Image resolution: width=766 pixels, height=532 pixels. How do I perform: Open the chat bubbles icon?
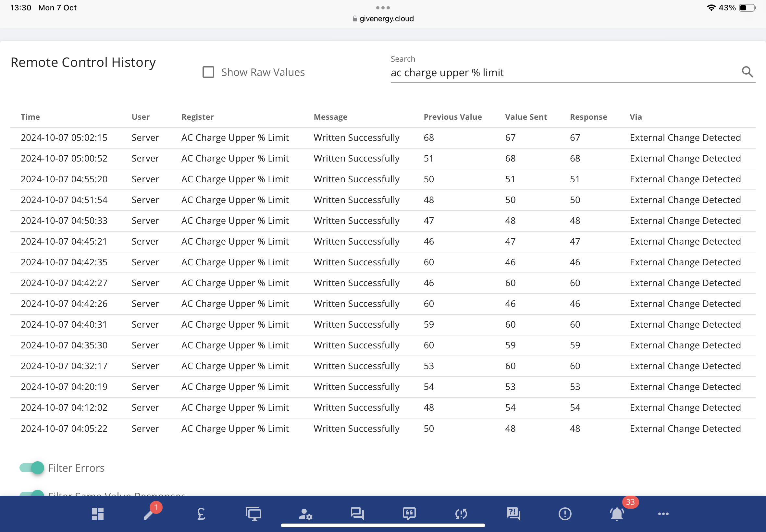pyautogui.click(x=357, y=514)
